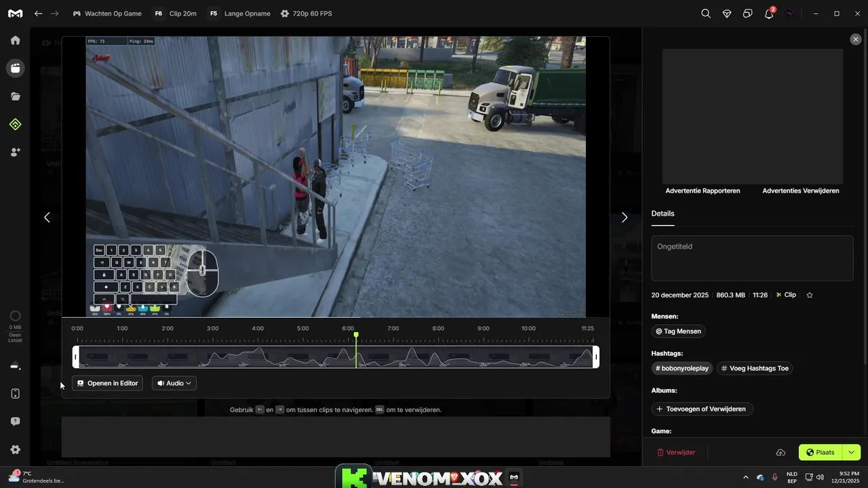
Task: Open the premium diamond icon
Action: click(727, 14)
